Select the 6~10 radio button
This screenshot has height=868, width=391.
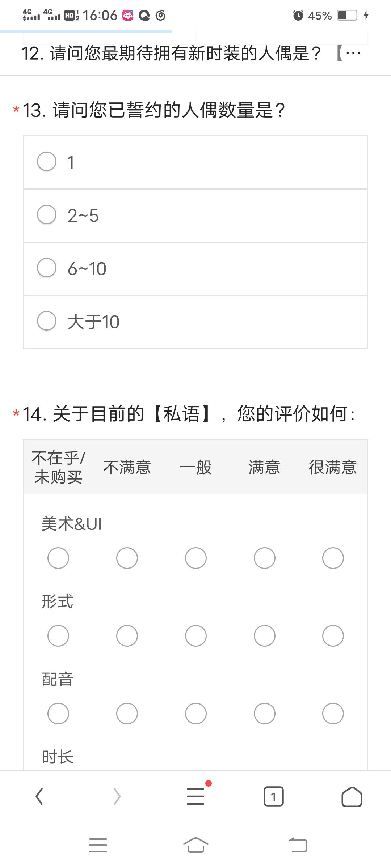(47, 268)
